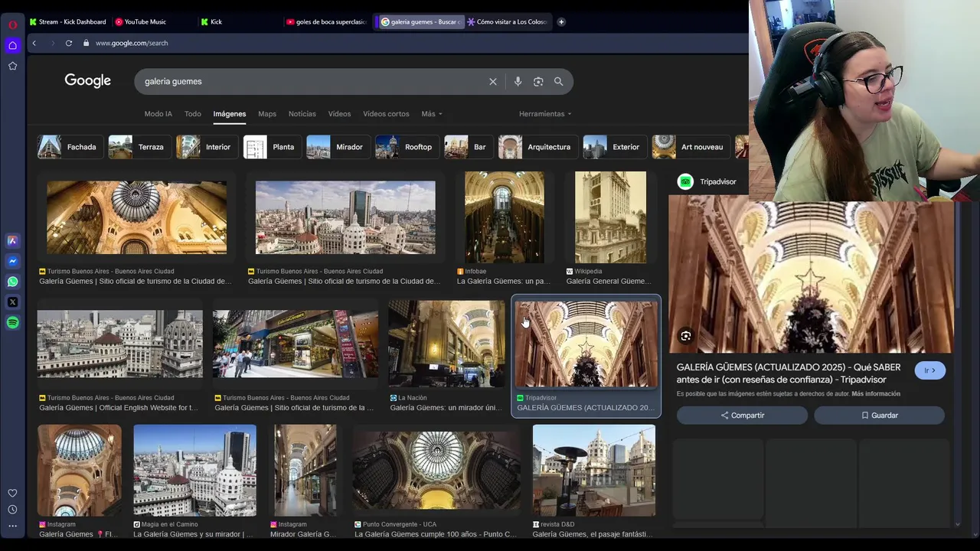Image resolution: width=980 pixels, height=551 pixels.
Task: Open the Modo IA search tab
Action: (x=158, y=114)
